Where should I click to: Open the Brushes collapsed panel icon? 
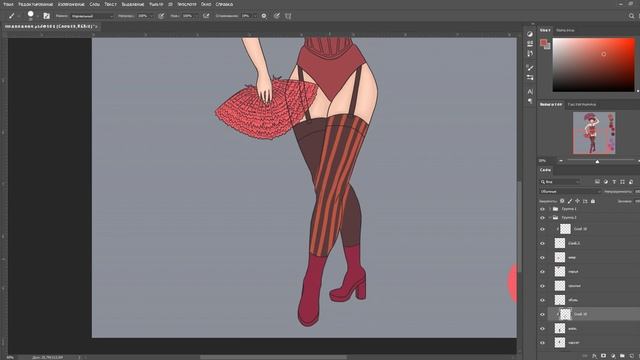pos(530,68)
